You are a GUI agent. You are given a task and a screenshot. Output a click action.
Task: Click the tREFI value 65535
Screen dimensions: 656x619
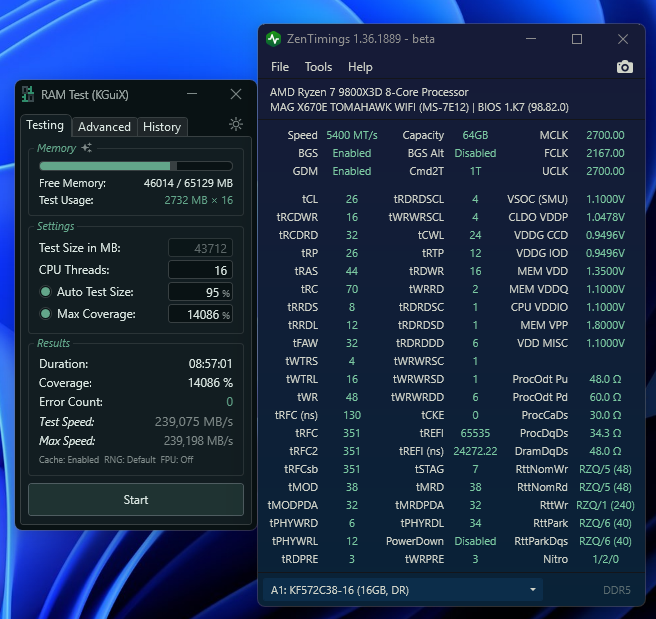pyautogui.click(x=475, y=433)
